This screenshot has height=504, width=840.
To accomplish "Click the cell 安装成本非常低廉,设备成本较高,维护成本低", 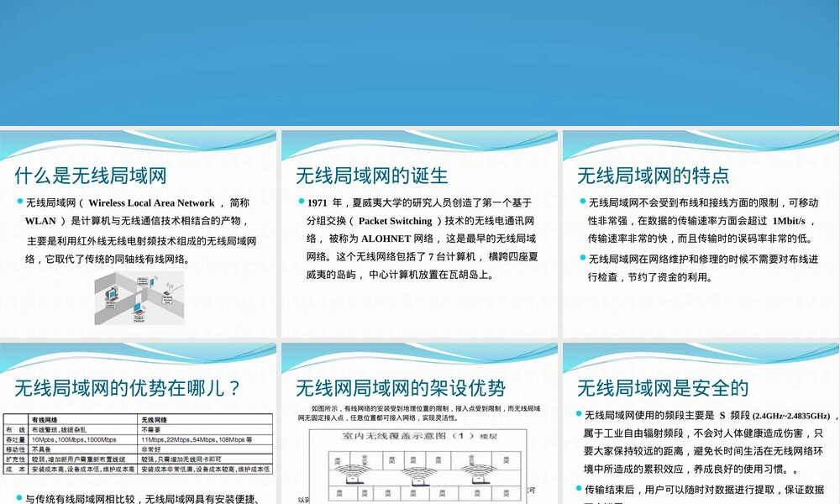I will coord(206,469).
